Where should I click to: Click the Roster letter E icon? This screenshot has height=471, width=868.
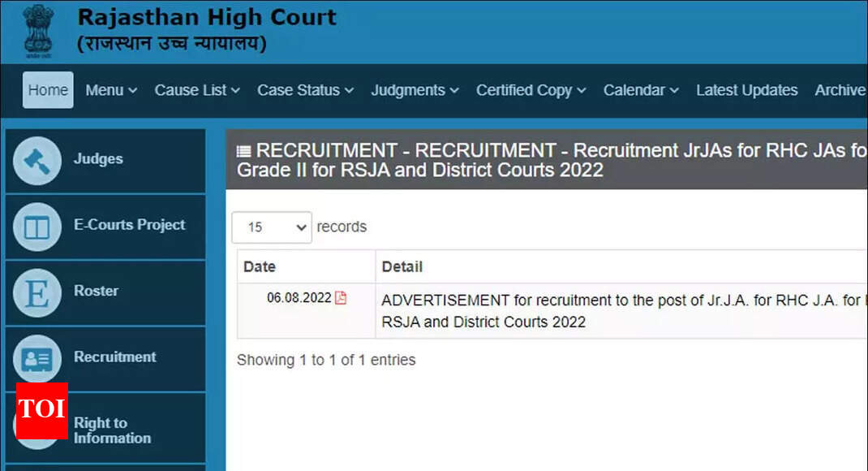click(x=37, y=293)
